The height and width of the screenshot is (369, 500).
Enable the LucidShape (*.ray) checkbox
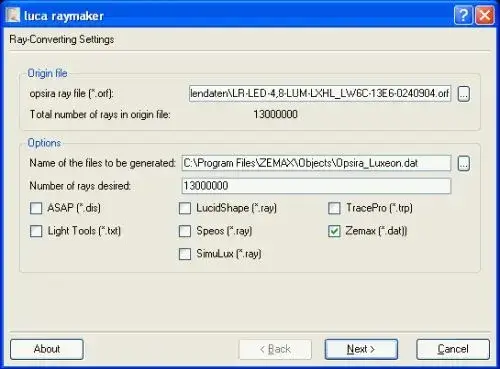(x=185, y=208)
